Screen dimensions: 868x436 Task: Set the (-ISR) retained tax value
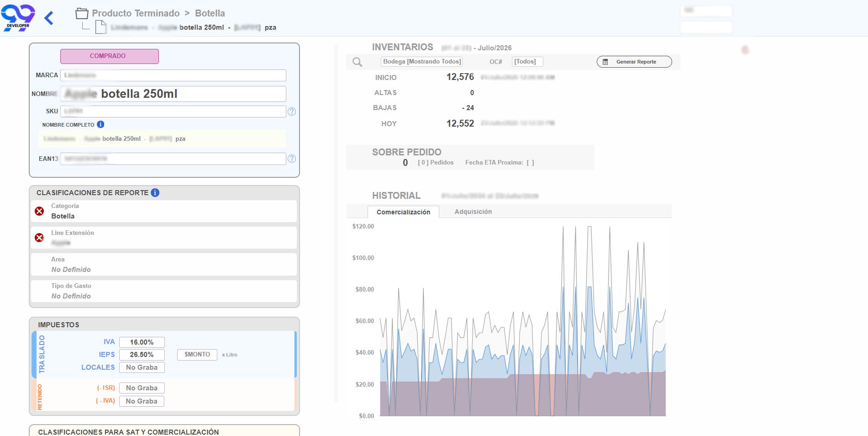coord(142,388)
